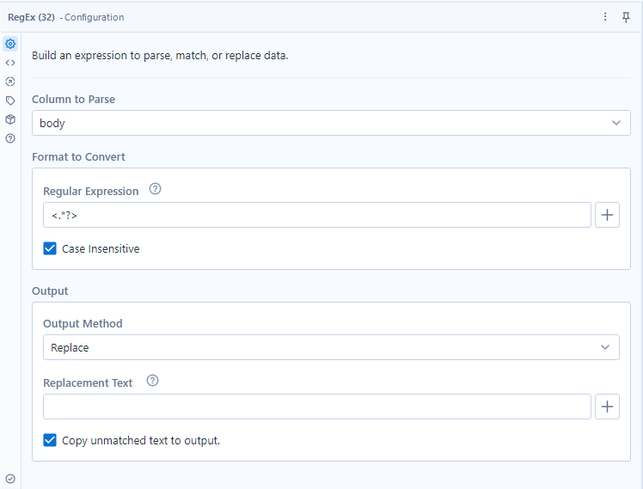643x489 pixels.
Task: Uncheck the Case Insensitive checkbox
Action: (50, 248)
